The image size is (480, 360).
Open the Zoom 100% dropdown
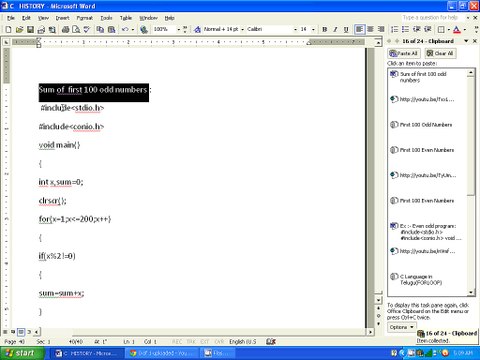179,29
